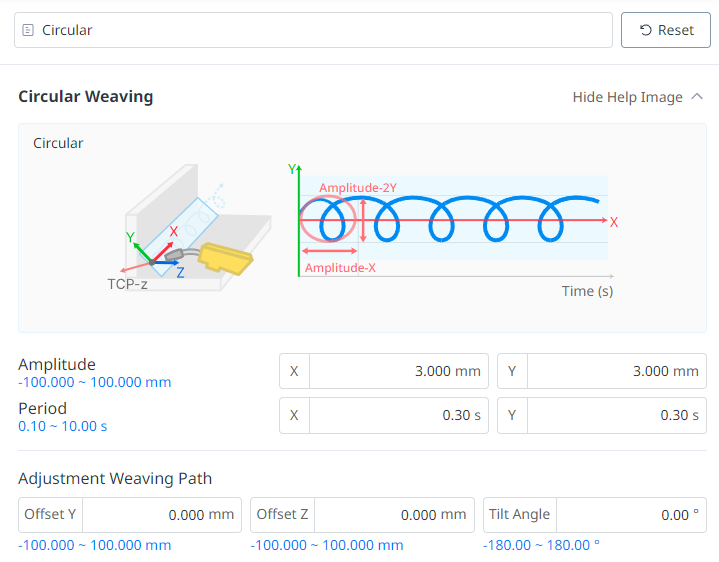Click the Circular Weaving section heading
This screenshot has height=562, width=719.
click(x=86, y=97)
